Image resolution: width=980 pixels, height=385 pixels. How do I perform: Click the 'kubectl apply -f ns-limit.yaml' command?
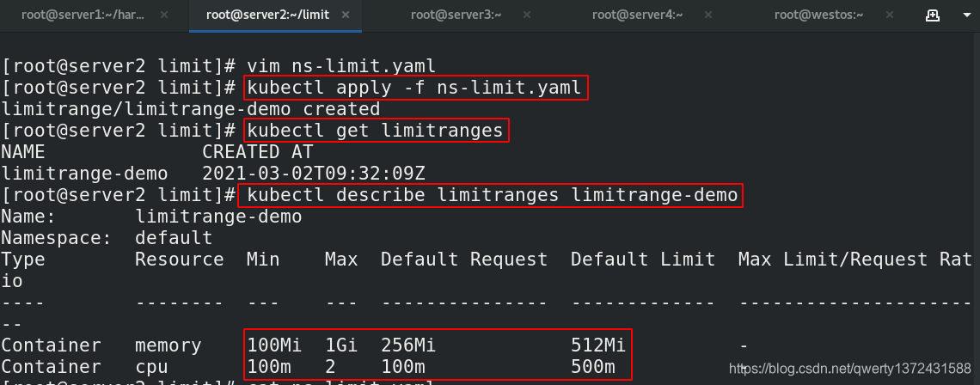tap(415, 88)
